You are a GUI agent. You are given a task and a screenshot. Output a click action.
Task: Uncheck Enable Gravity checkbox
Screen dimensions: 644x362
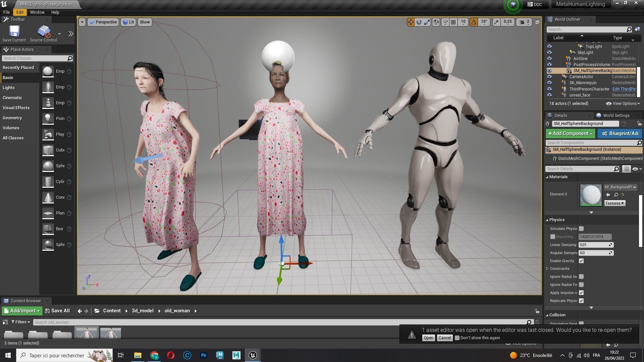pyautogui.click(x=581, y=261)
